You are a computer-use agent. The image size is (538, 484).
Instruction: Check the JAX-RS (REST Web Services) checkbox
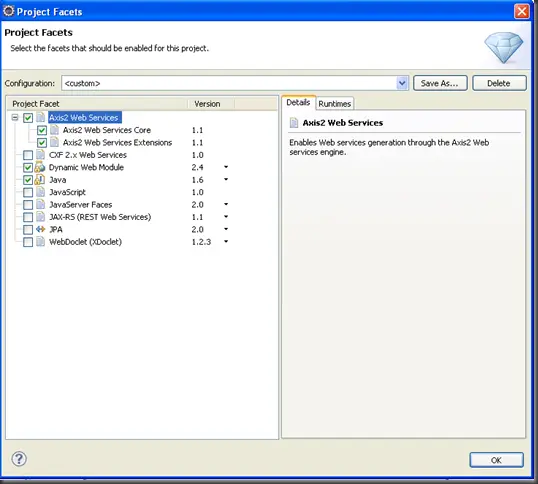tap(28, 217)
